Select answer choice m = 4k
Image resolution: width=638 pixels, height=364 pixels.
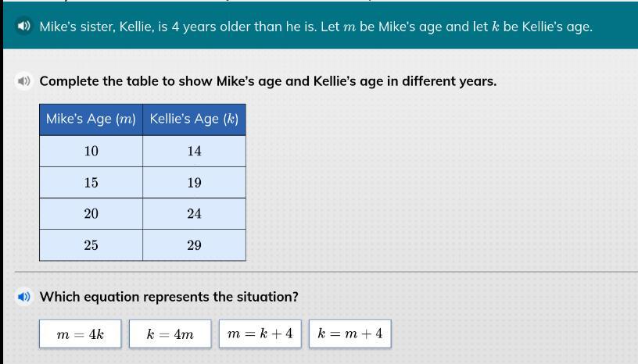point(81,334)
